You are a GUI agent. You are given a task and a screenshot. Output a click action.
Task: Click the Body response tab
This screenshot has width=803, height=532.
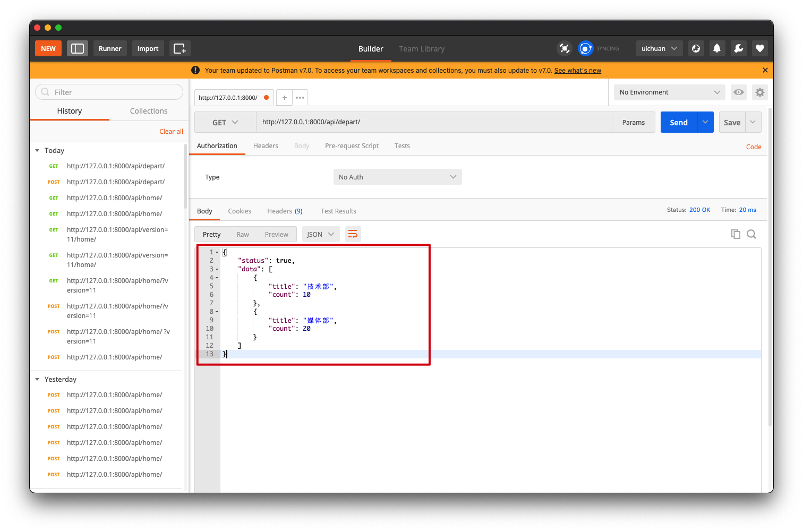204,211
